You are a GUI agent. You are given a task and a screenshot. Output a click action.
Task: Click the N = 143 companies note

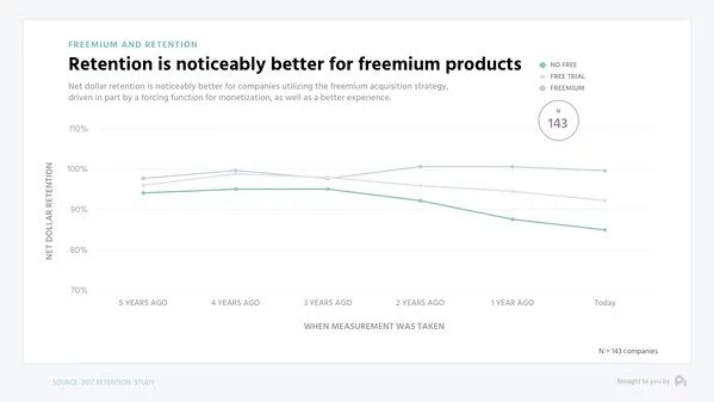coord(627,350)
